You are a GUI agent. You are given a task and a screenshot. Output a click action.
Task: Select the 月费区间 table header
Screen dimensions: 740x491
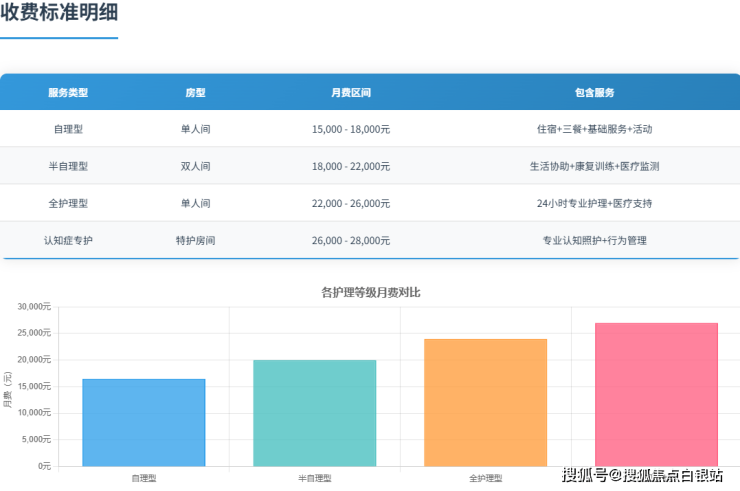[351, 92]
